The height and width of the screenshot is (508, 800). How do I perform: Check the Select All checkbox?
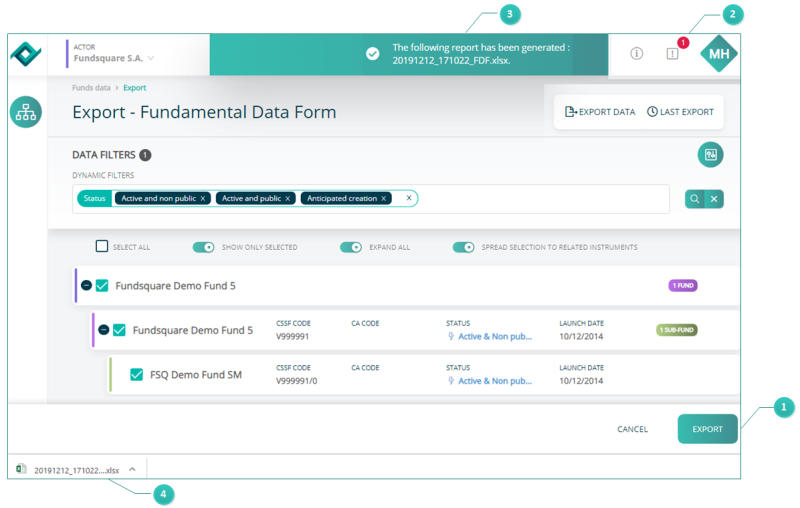(x=102, y=247)
